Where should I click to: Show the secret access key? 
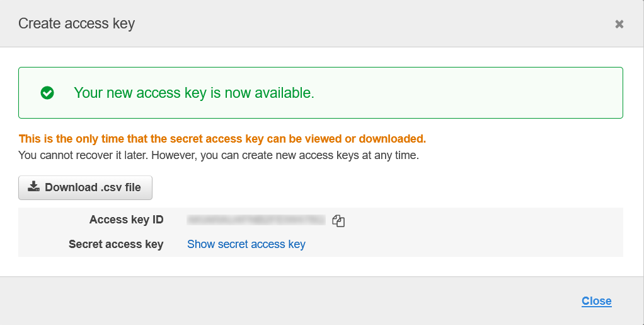pyautogui.click(x=246, y=244)
